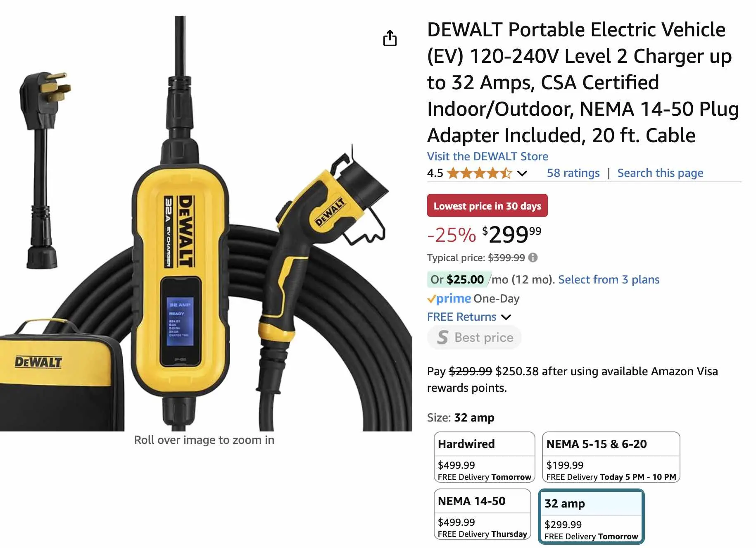
Task: Click the $25.00 monthly payment highlight
Action: tap(459, 280)
